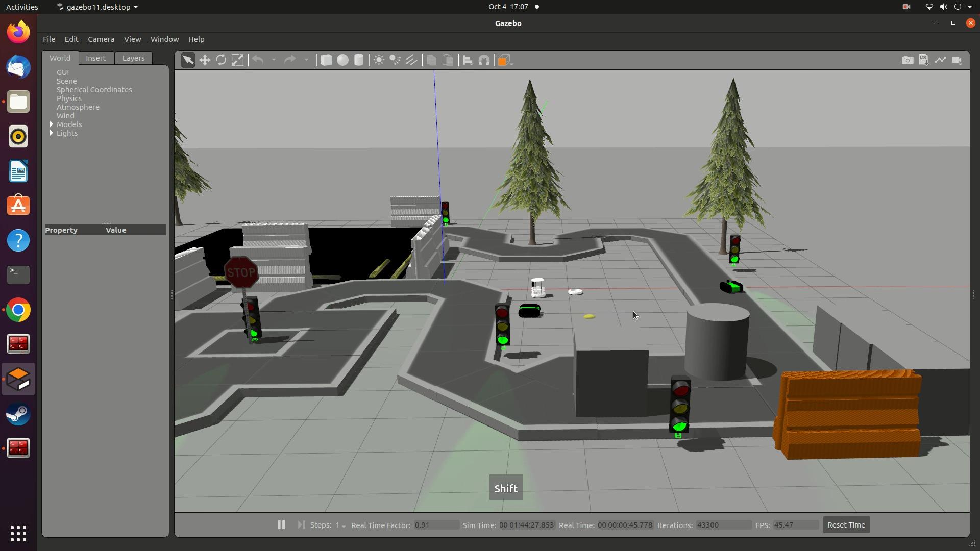Click the redo arrow icon
980x551 pixels.
pyautogui.click(x=290, y=60)
